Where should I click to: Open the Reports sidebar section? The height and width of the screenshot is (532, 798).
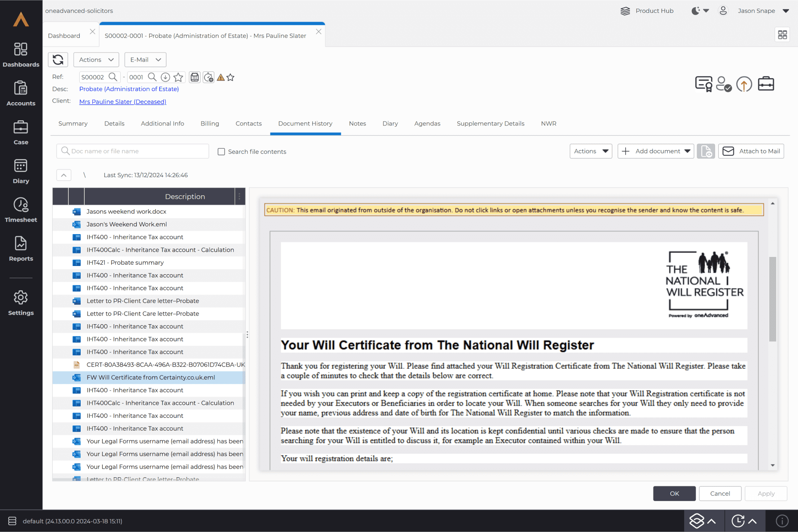(x=21, y=249)
